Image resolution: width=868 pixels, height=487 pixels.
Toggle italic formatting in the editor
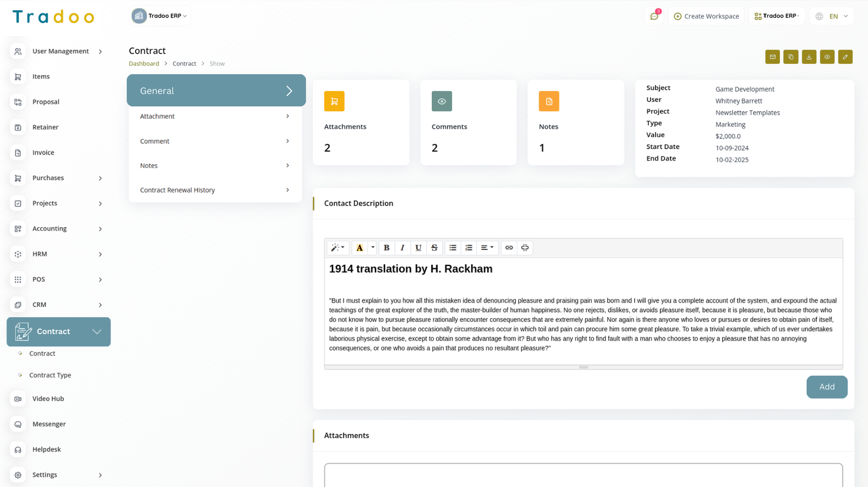[402, 248]
